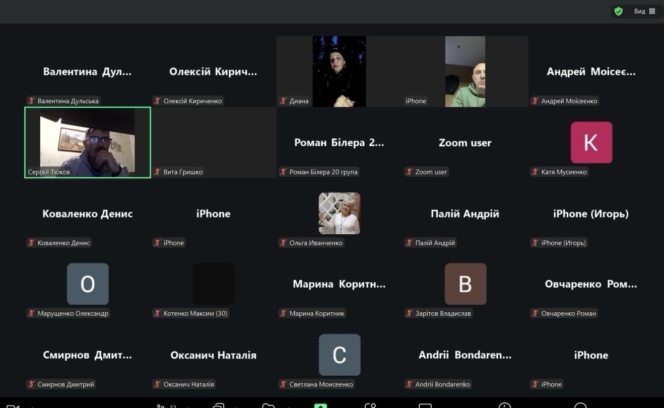Click the pink K avatar of Катя Мусиенко
Screen dimensions: 664x408
tap(591, 142)
